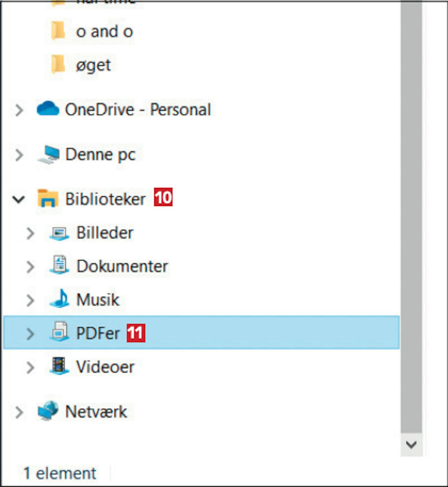Collapse the Biblioteker tree node
This screenshot has height=487, width=448.
(x=19, y=199)
